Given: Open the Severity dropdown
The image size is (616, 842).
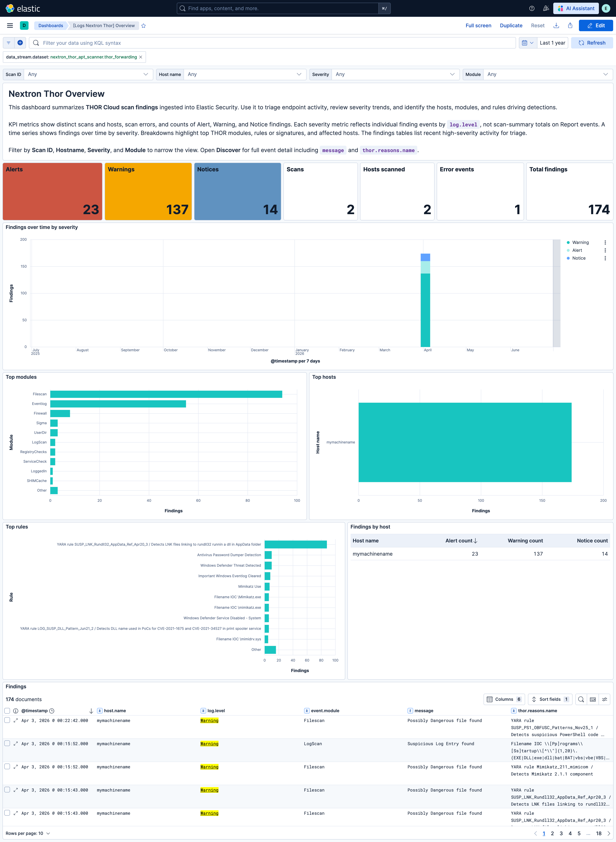Looking at the screenshot, I should 396,74.
